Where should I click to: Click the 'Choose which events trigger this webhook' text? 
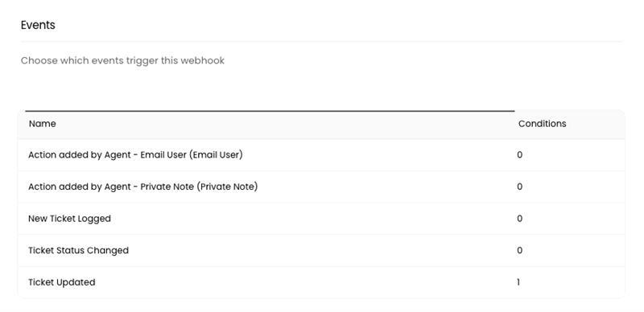tap(122, 61)
